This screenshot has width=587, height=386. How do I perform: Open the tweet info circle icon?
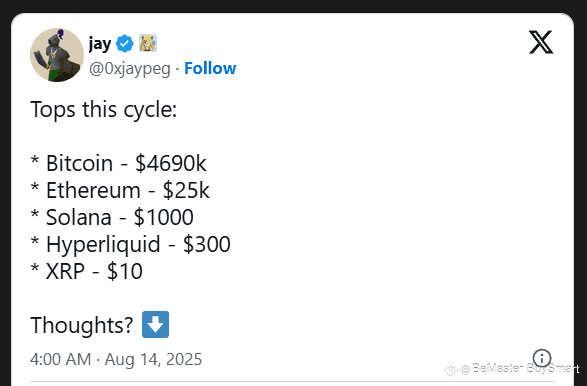click(x=542, y=358)
